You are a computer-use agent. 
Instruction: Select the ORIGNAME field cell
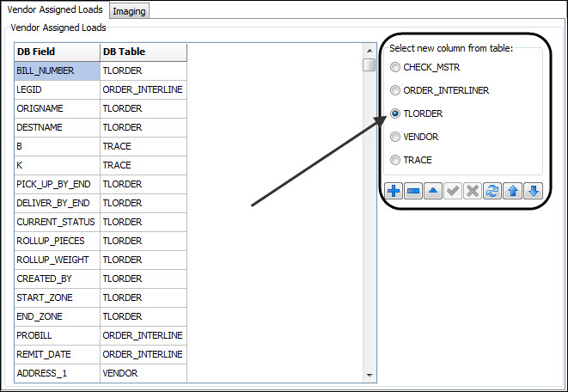pos(58,108)
